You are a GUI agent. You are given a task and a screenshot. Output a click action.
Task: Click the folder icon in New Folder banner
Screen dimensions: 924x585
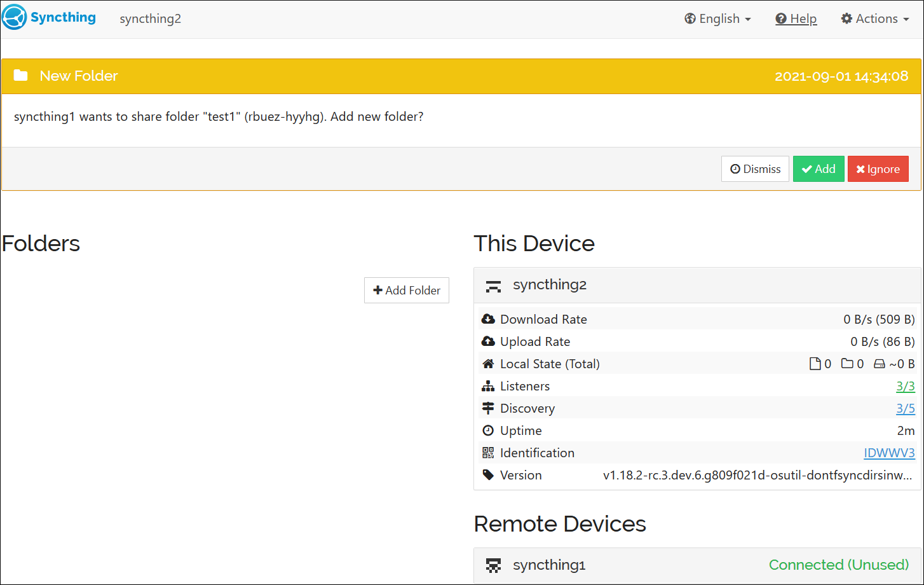[x=21, y=75]
